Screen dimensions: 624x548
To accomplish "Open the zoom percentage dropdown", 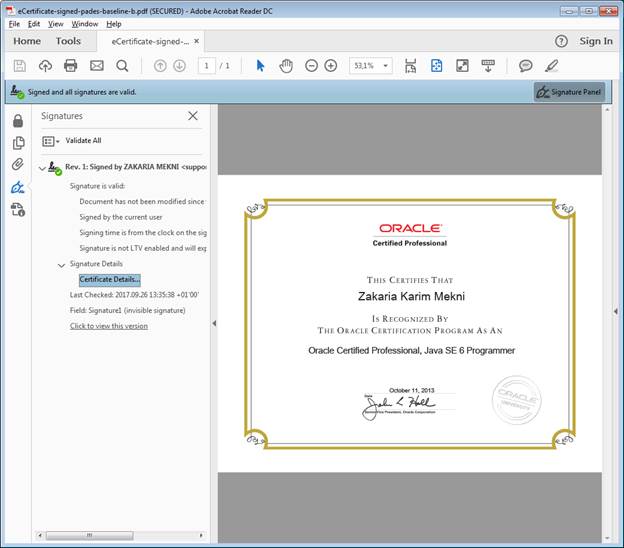I will pos(385,66).
